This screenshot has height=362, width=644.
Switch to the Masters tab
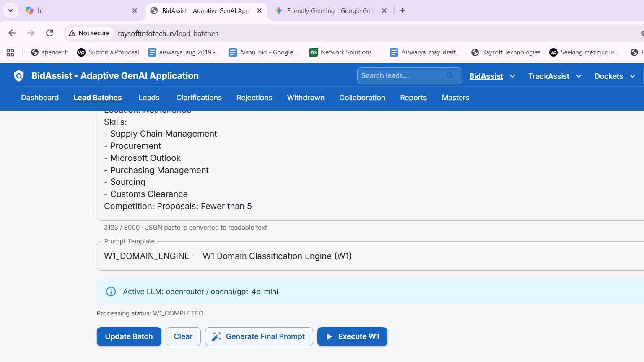455,98
